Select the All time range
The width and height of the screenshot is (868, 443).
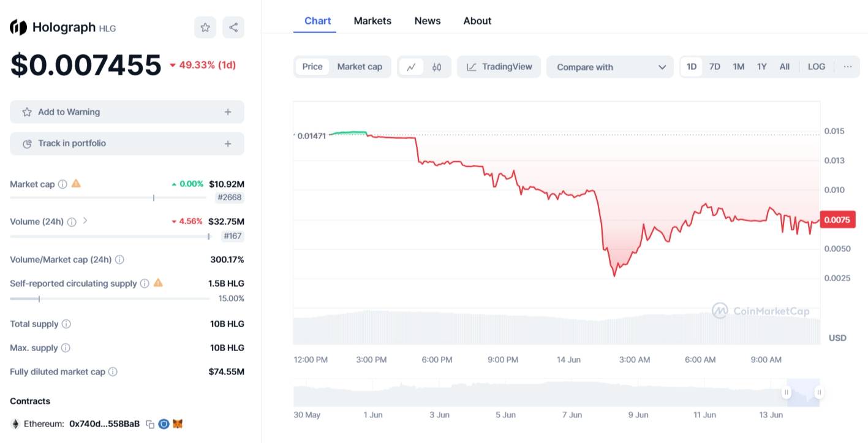coord(785,67)
